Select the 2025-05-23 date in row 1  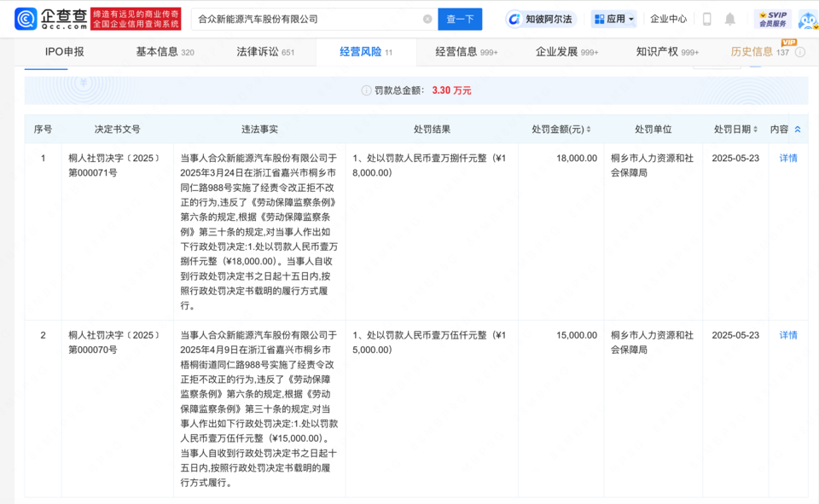tap(735, 158)
